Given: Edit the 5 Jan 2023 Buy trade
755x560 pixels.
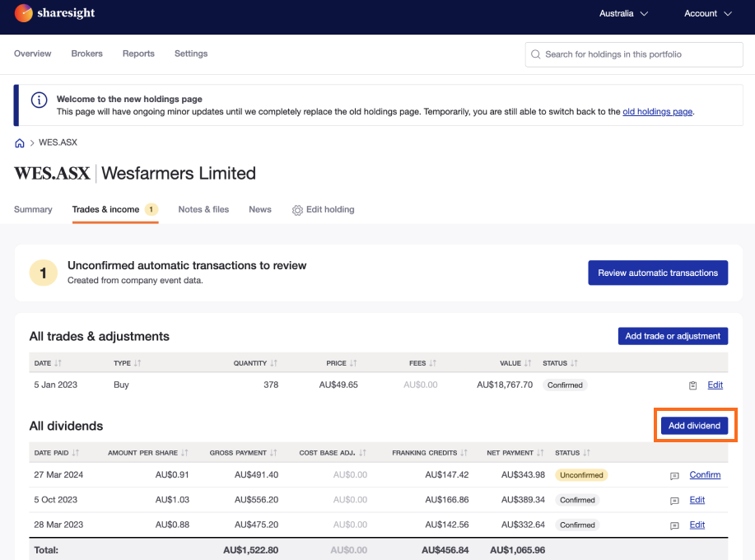Looking at the screenshot, I should [x=715, y=385].
